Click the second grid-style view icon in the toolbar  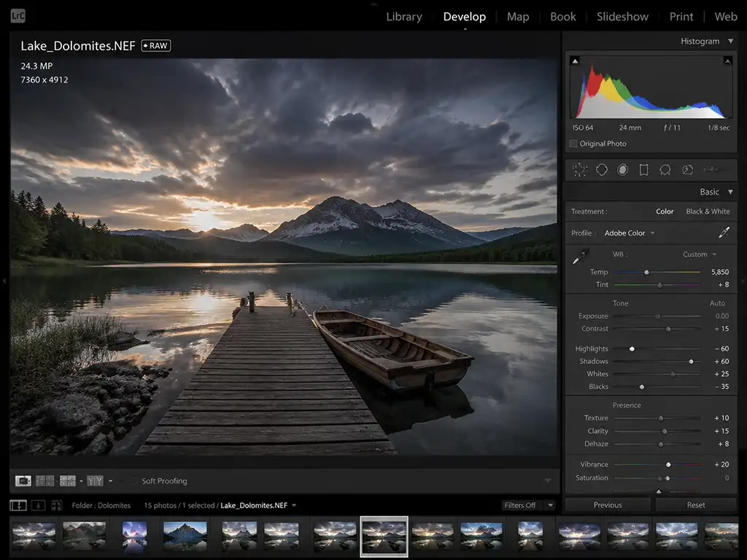pos(67,481)
